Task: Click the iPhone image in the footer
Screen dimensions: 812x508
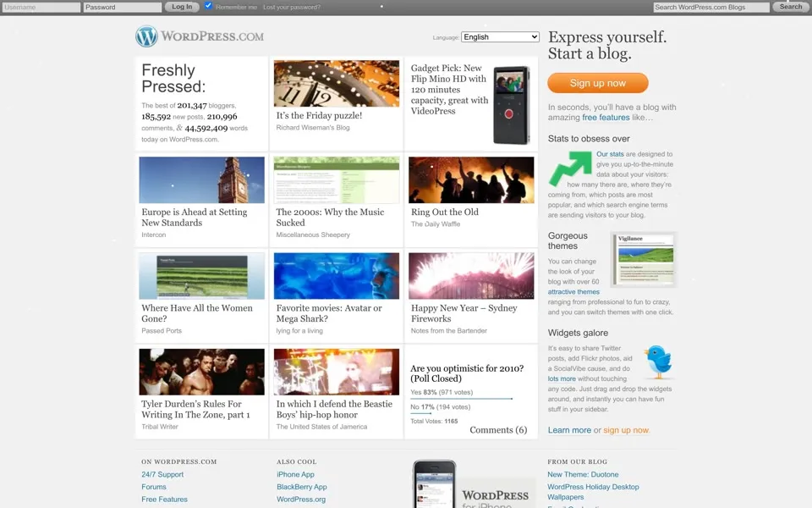Action: coord(435,484)
